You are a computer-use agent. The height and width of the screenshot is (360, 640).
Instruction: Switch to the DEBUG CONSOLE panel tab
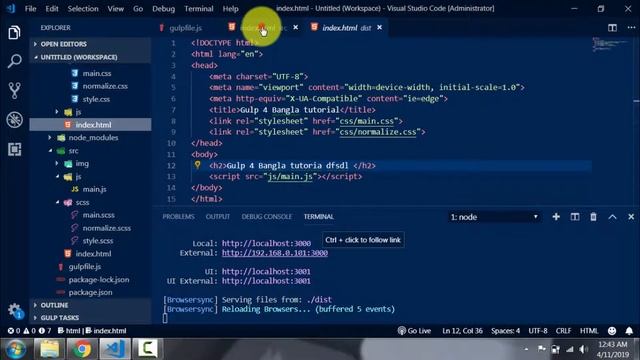tap(267, 217)
